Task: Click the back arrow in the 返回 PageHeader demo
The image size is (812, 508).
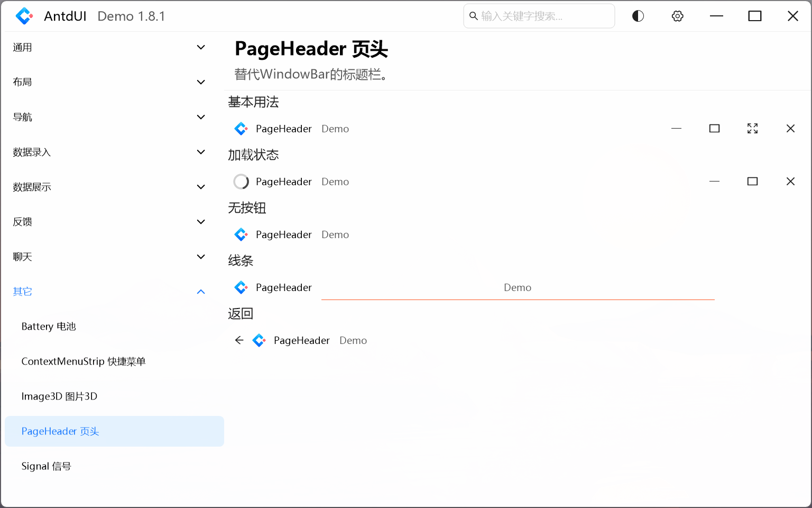Action: pos(239,340)
